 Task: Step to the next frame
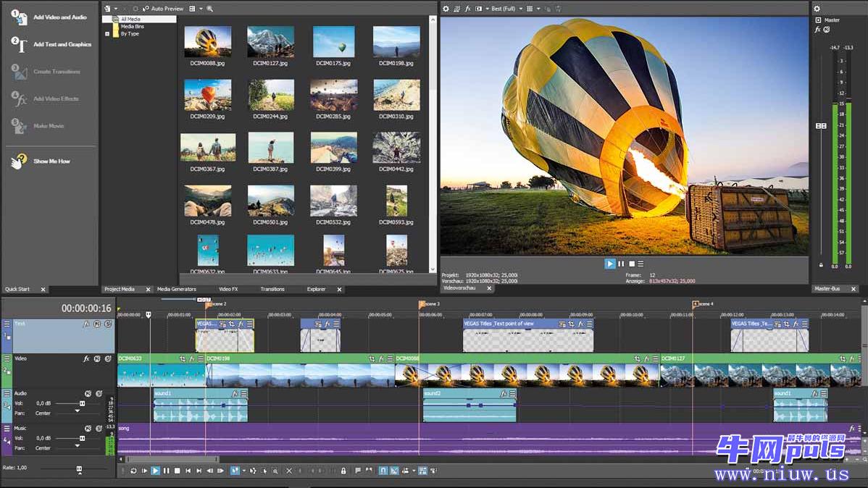[220, 471]
